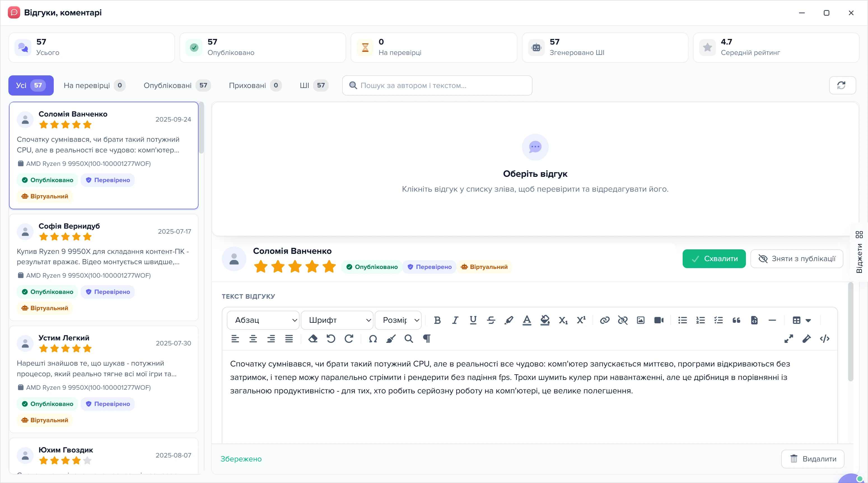Open the text color picker
Image resolution: width=868 pixels, height=483 pixels.
(x=527, y=320)
